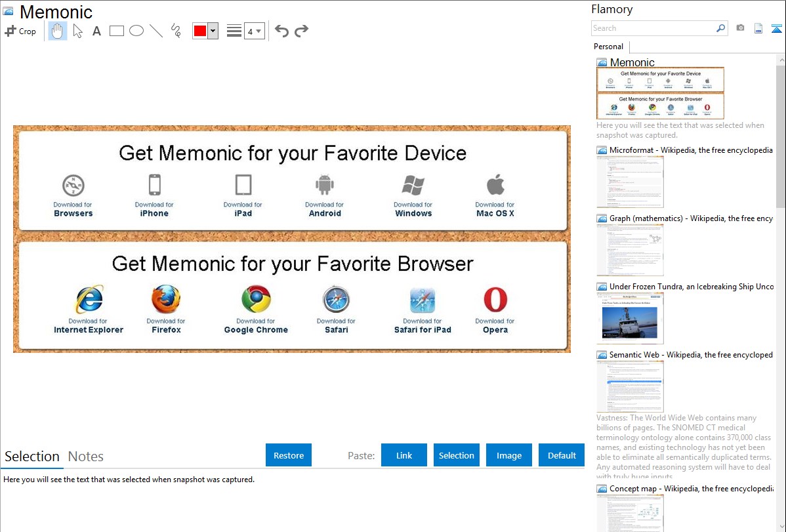
Task: Click the document page icon beside the camera
Action: (758, 28)
